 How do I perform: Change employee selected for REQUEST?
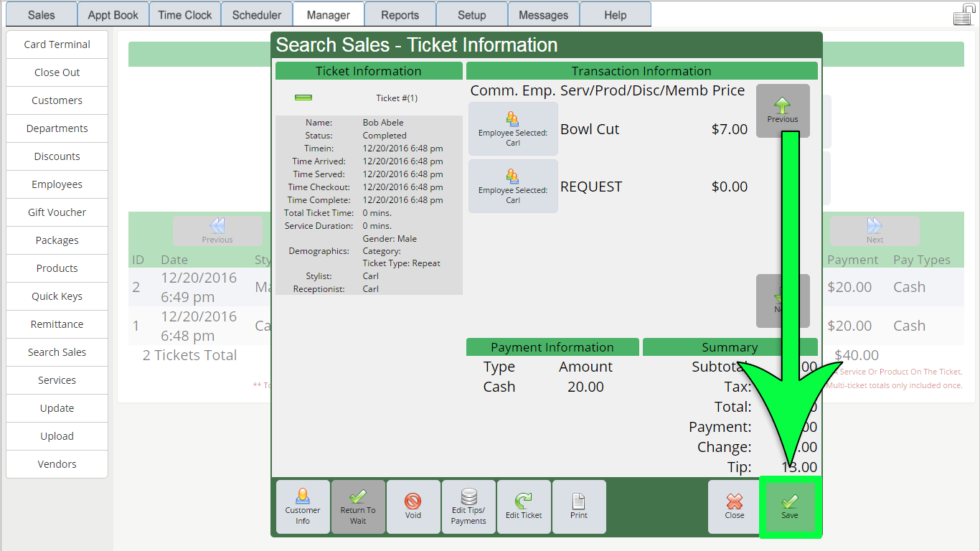pos(513,187)
